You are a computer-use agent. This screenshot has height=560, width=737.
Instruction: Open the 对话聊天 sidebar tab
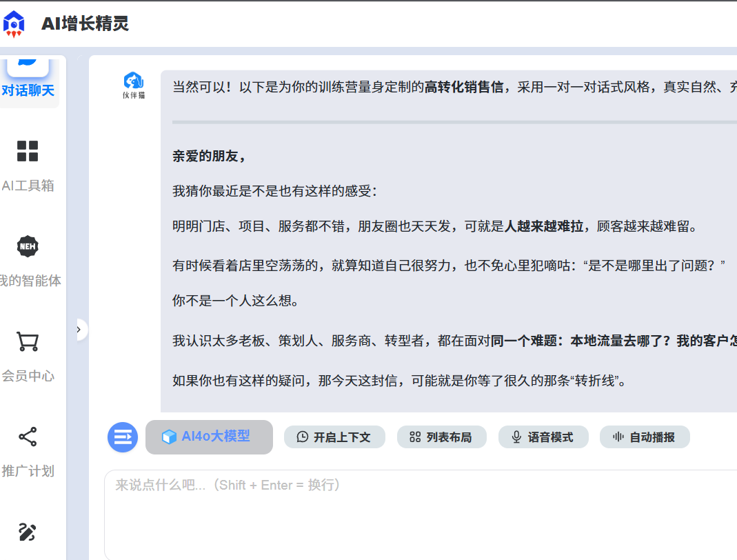pyautogui.click(x=28, y=82)
